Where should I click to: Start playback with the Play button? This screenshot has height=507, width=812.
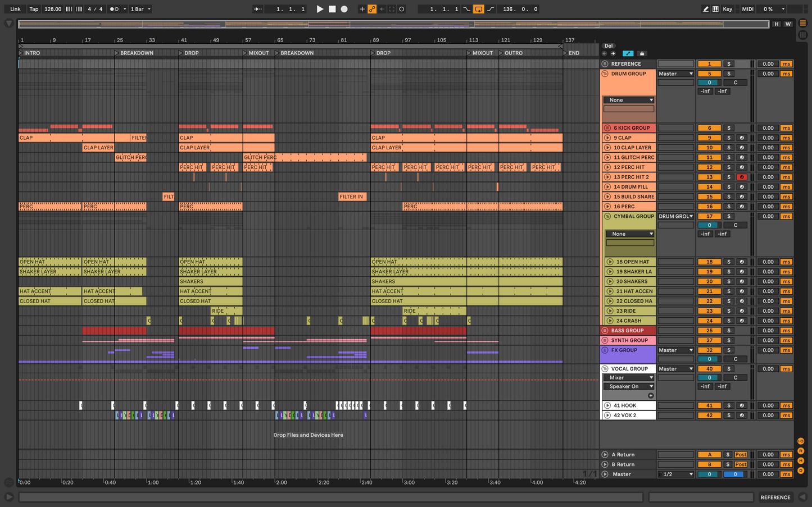tap(320, 9)
